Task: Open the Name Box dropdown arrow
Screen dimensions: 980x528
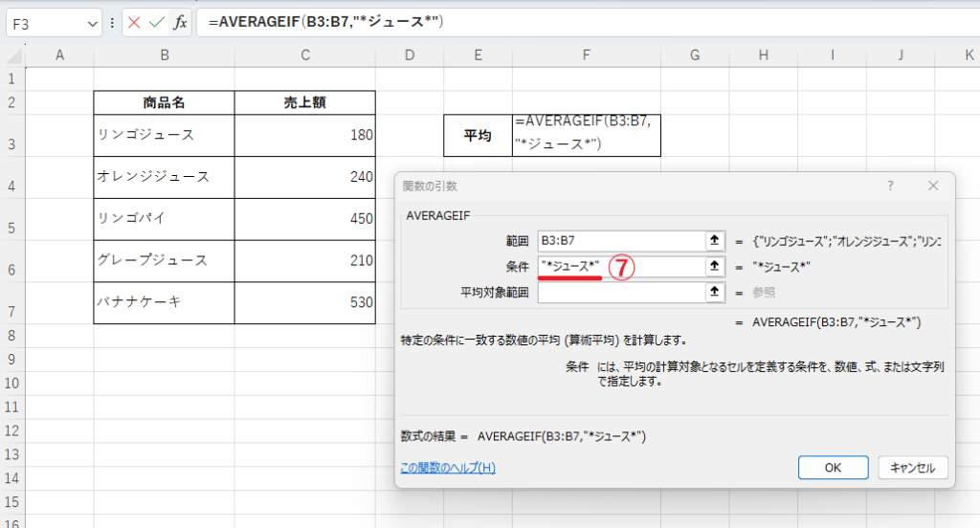Action: pyautogui.click(x=92, y=22)
